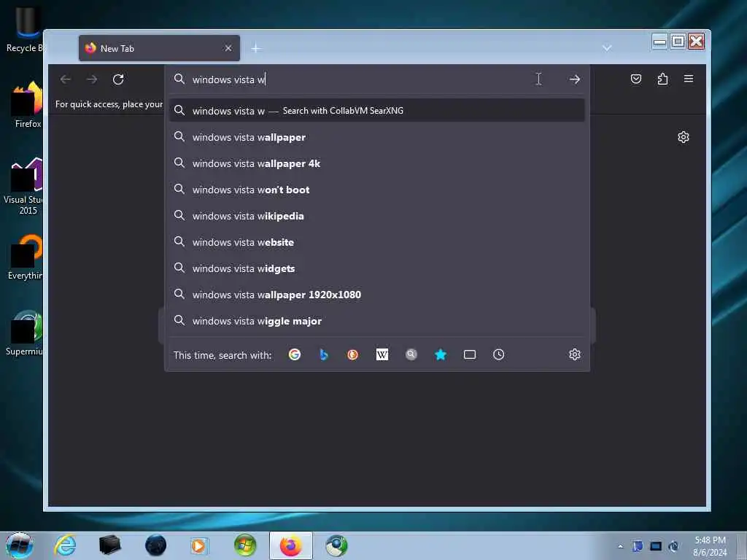Open the list all tabs chevron
The height and width of the screenshot is (560, 747).
[607, 48]
